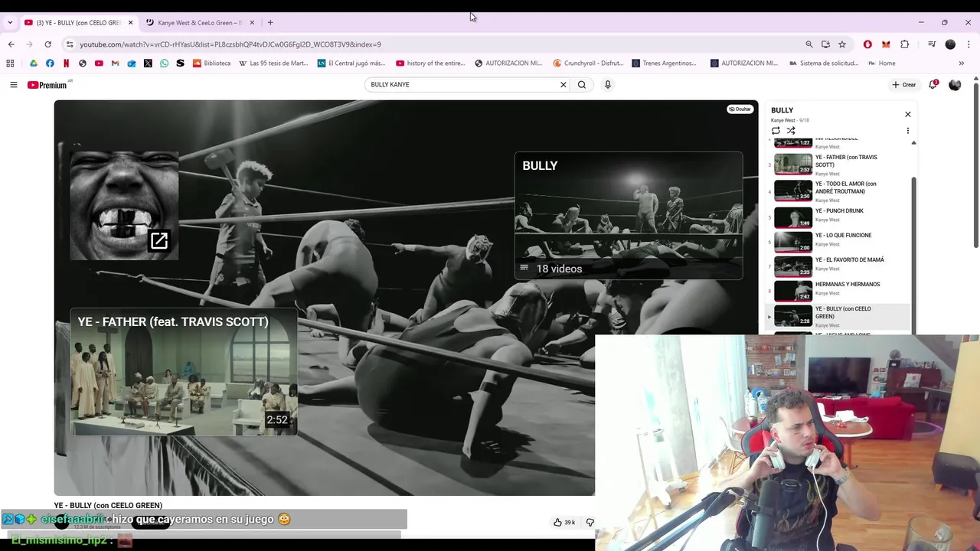Open the tab search dropdown arrow
This screenshot has height=551, width=980.
(9, 23)
